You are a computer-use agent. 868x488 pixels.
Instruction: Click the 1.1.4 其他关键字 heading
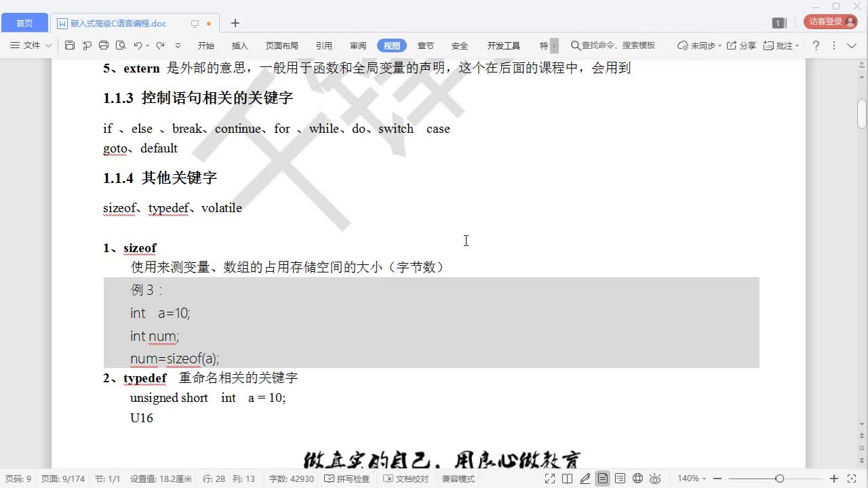pyautogui.click(x=160, y=178)
